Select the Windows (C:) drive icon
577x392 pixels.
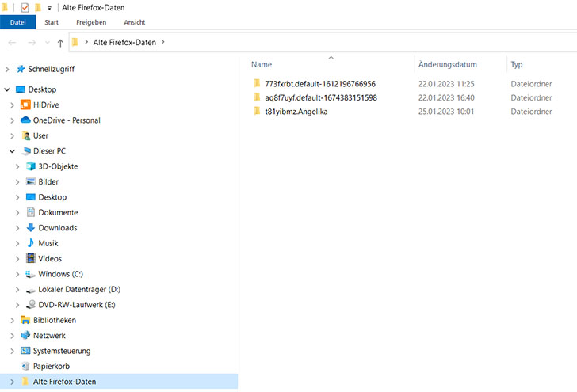(x=30, y=274)
